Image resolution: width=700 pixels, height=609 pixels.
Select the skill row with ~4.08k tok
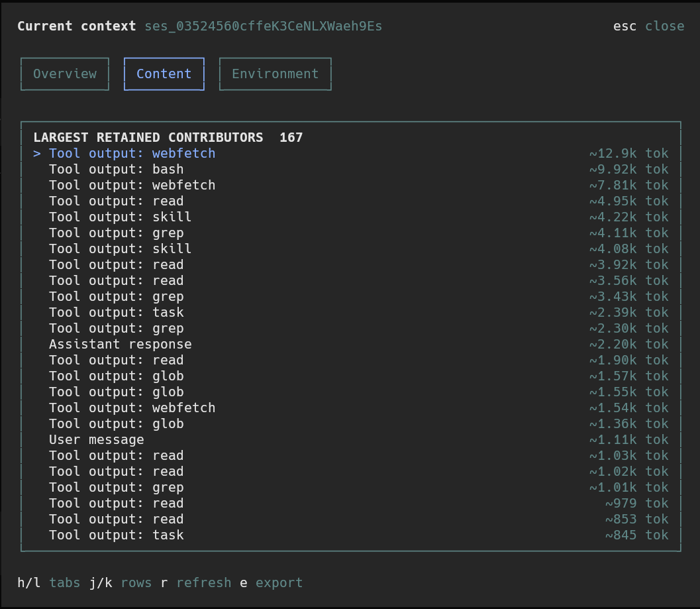coord(351,249)
